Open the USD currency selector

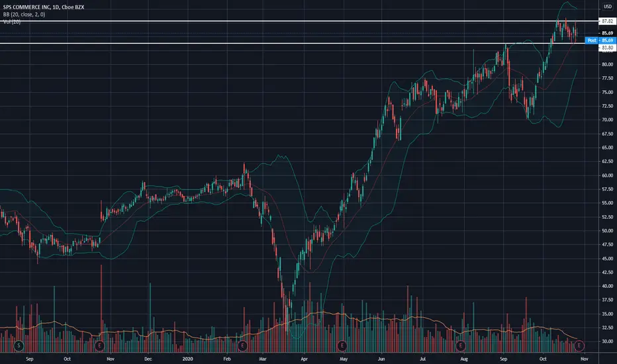(608, 7)
